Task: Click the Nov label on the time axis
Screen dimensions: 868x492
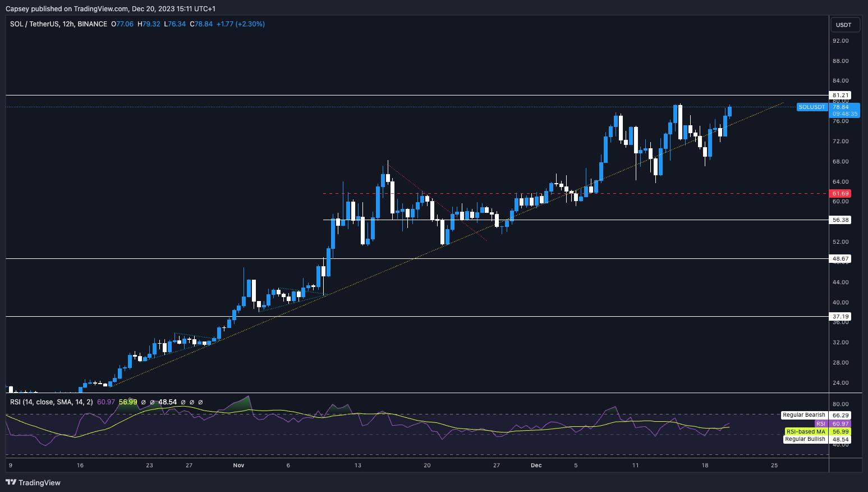Action: [238, 466]
